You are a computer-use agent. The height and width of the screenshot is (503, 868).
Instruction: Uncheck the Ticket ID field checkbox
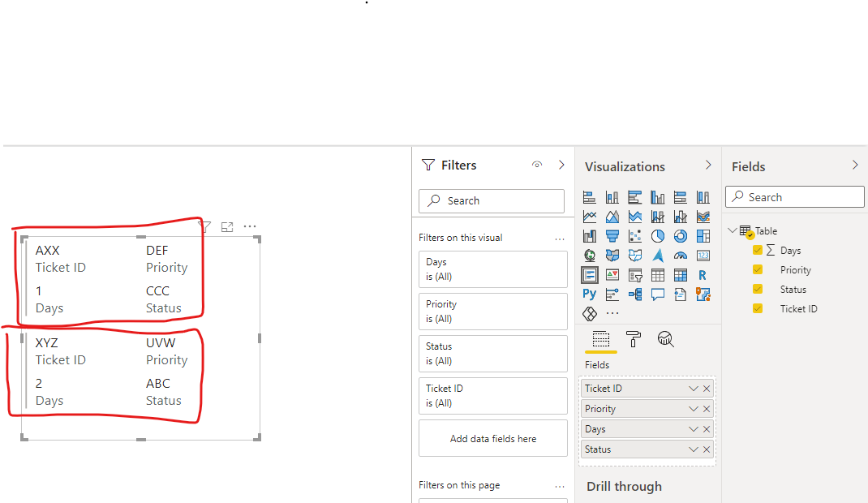758,308
